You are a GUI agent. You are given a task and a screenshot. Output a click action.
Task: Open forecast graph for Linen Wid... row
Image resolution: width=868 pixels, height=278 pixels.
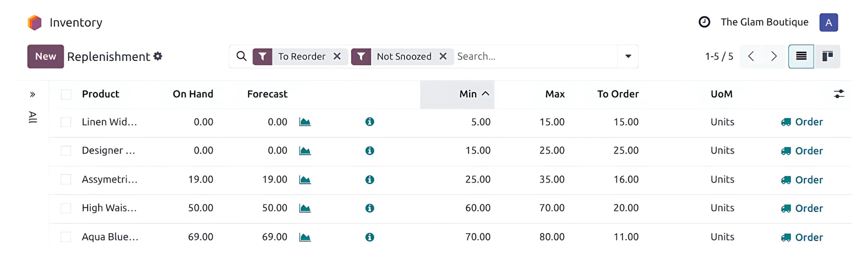click(x=305, y=122)
